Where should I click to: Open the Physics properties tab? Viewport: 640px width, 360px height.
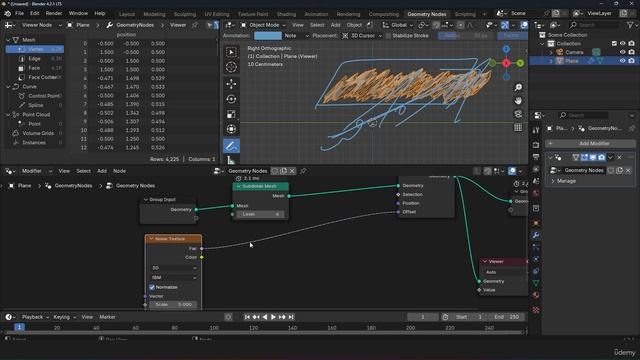point(536,259)
